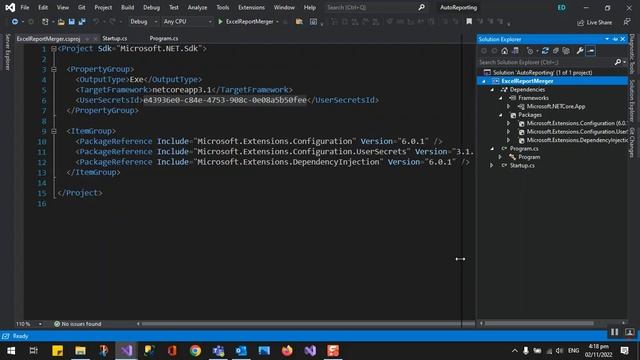Click the feedback icon beside Live Share
Viewport: 640px width, 360px height.
click(627, 22)
